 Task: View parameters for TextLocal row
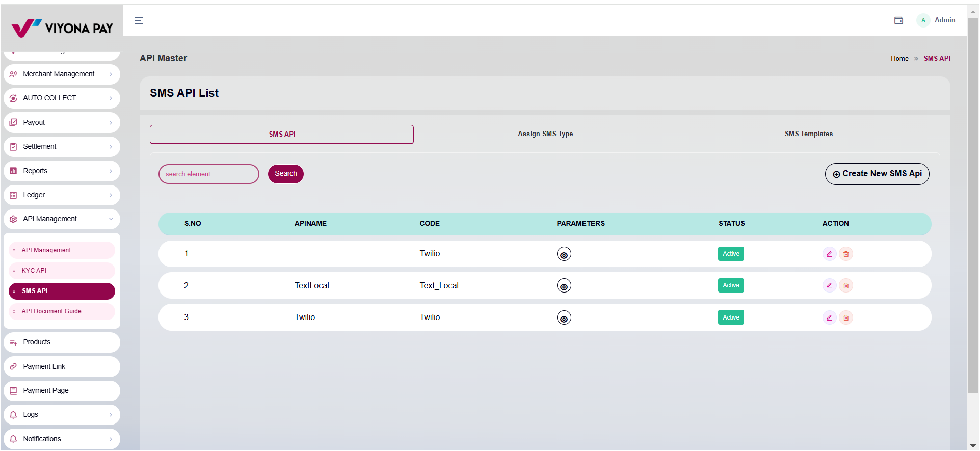pyautogui.click(x=564, y=285)
